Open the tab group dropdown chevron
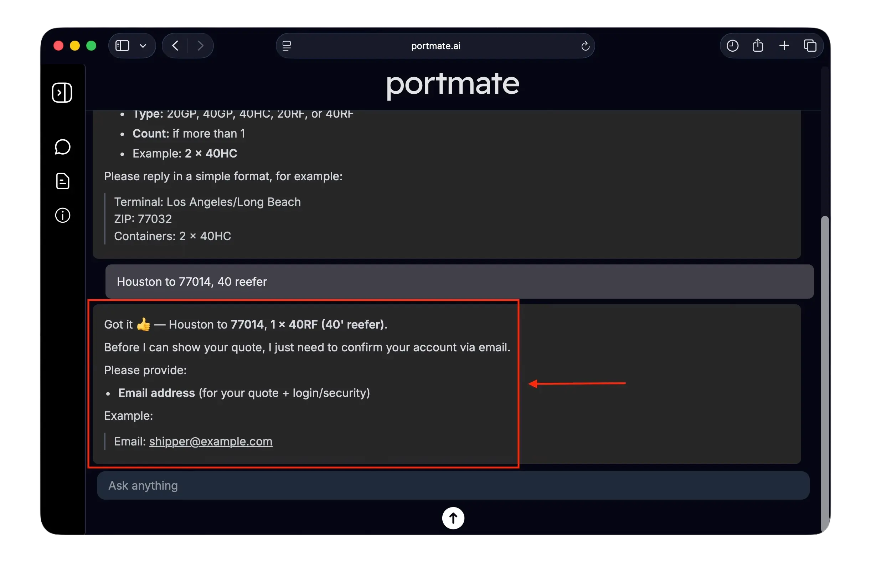Image resolution: width=871 pixels, height=588 pixels. pyautogui.click(x=143, y=46)
